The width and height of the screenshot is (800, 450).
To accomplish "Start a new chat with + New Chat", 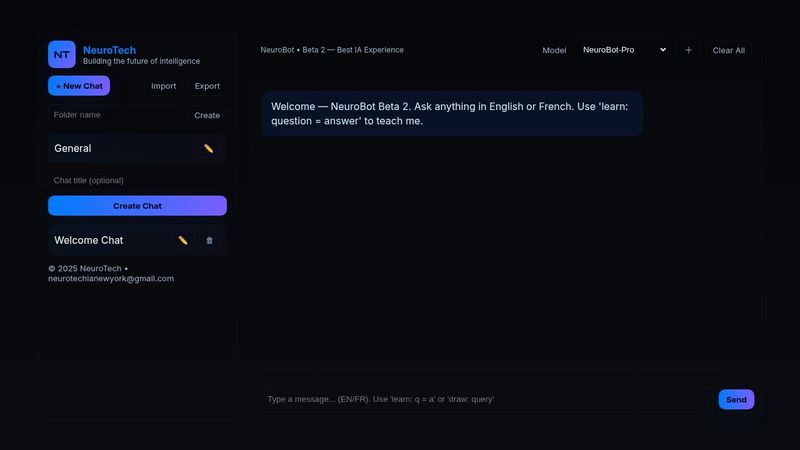I will 79,86.
